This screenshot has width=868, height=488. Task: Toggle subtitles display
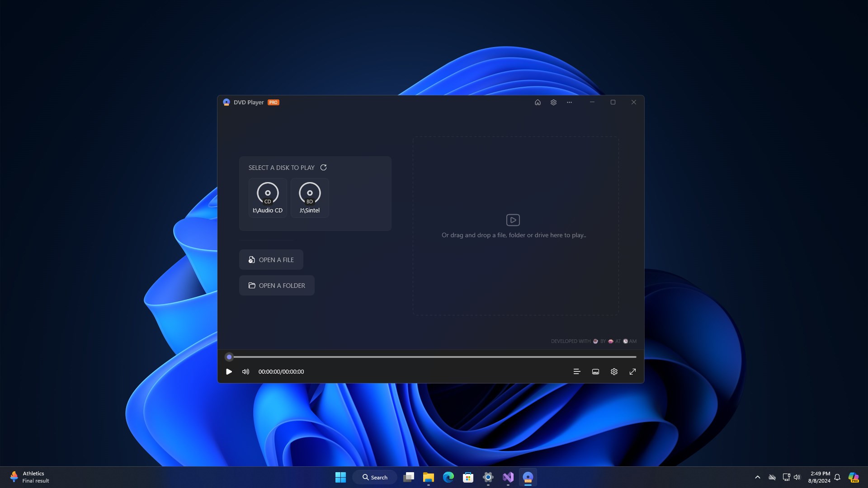[x=595, y=371]
